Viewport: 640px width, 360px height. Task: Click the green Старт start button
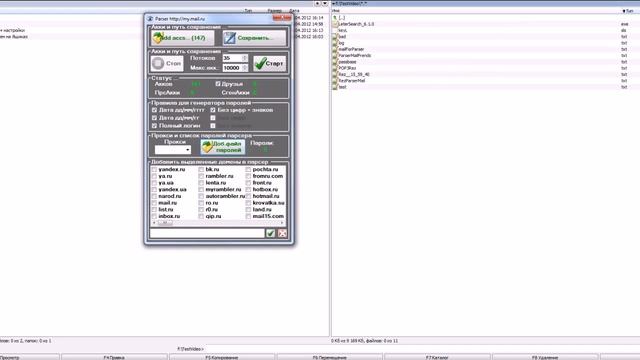[x=269, y=63]
